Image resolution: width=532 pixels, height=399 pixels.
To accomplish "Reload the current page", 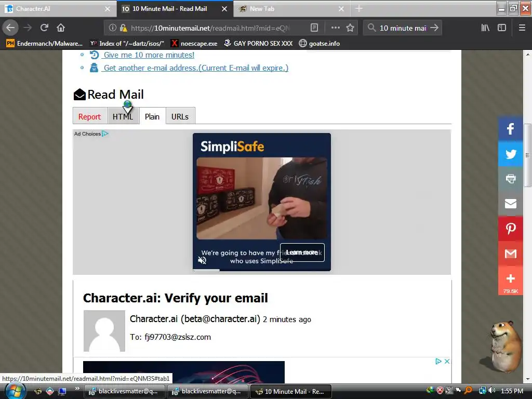I will pos(45,28).
